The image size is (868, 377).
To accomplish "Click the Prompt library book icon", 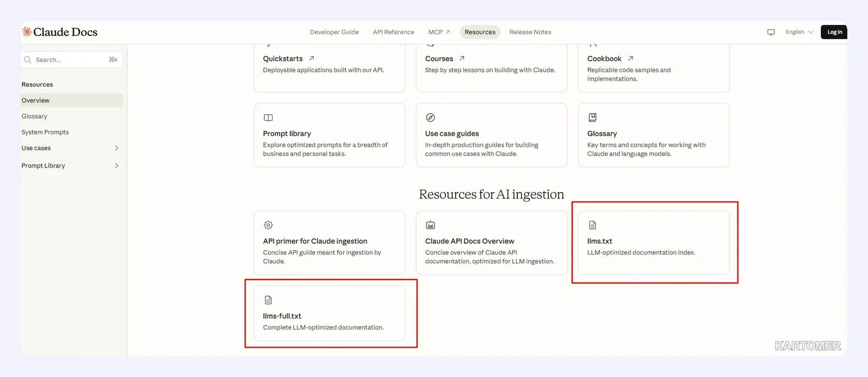I will coord(268,118).
